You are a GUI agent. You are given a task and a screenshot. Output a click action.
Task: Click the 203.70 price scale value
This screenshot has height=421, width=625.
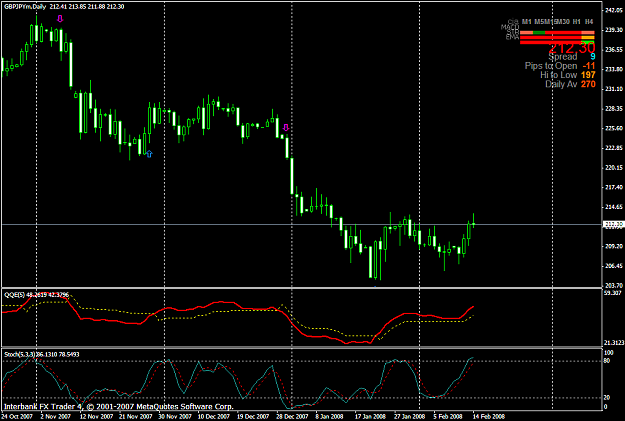pyautogui.click(x=614, y=285)
